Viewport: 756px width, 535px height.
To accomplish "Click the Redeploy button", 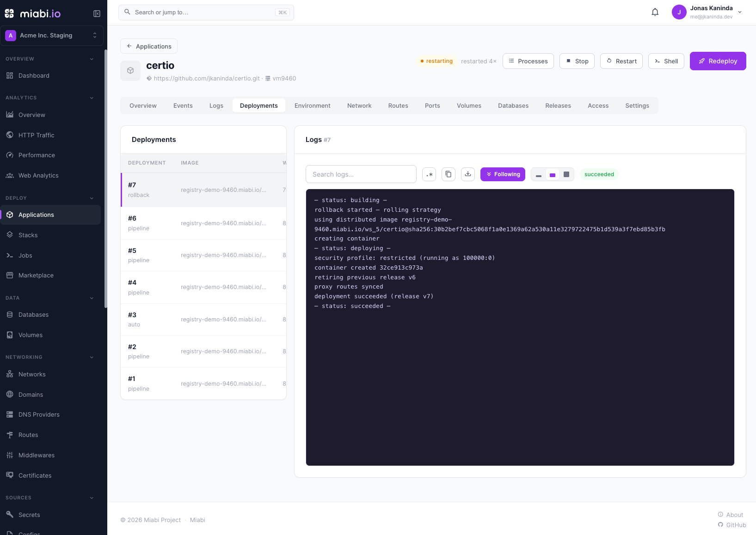I will (718, 61).
